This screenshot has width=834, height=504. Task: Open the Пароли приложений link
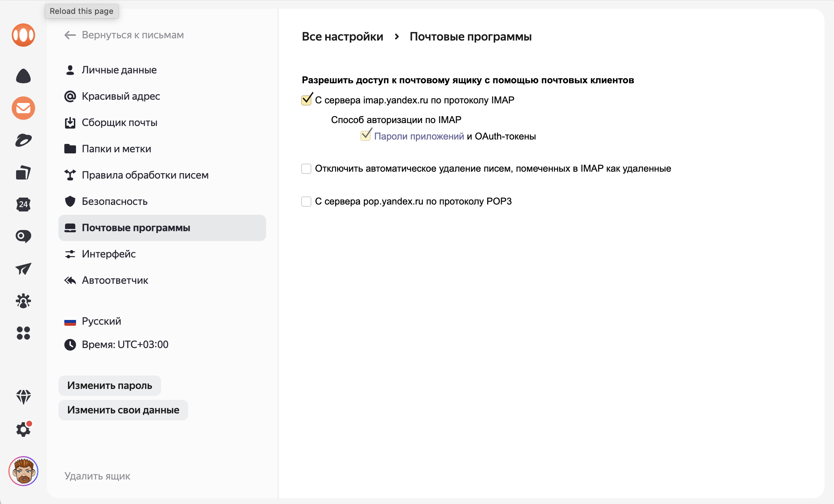(x=419, y=135)
